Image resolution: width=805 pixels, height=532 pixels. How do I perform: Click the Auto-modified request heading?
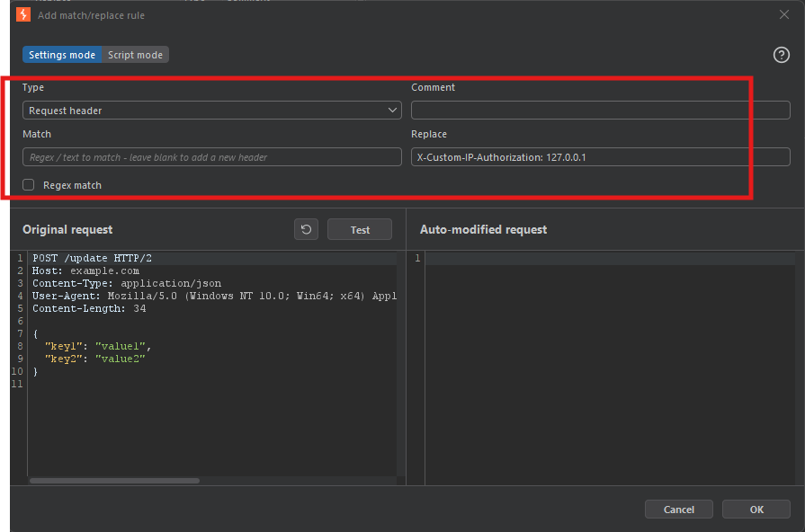pos(483,229)
